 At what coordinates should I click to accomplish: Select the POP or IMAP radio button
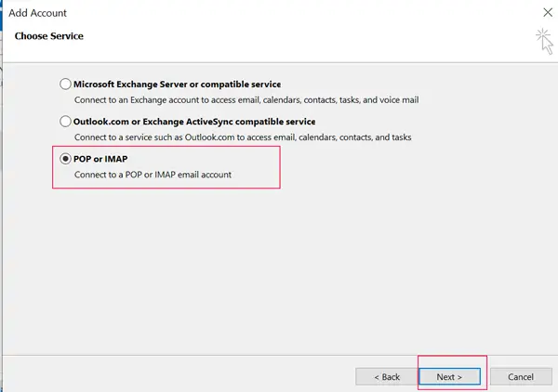[65, 159]
